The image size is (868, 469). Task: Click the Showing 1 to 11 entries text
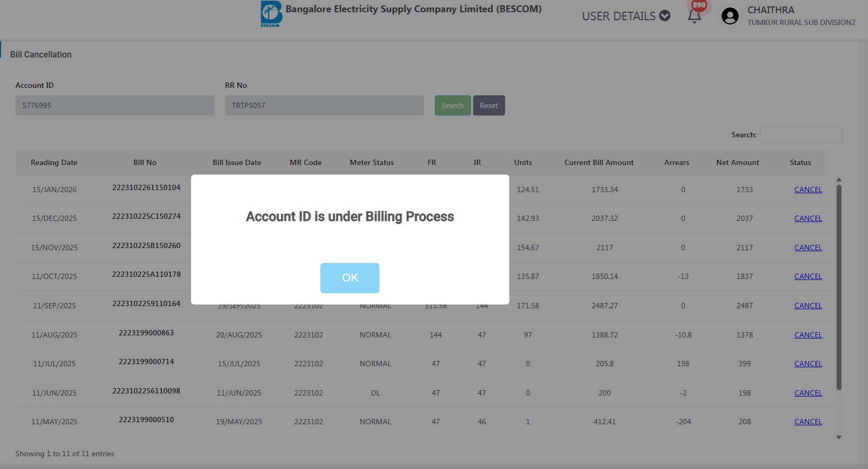tap(65, 454)
